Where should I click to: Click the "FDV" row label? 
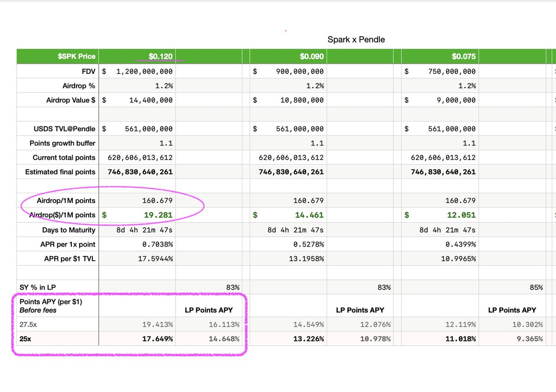pyautogui.click(x=88, y=71)
